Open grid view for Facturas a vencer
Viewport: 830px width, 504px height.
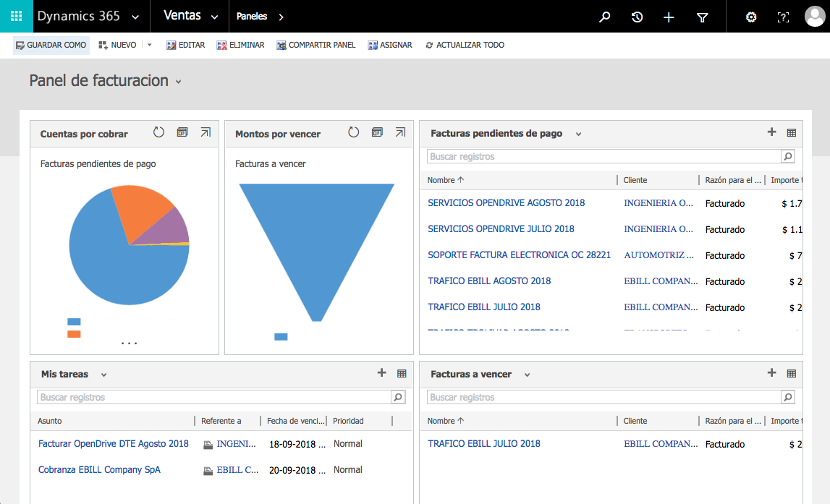pos(792,373)
